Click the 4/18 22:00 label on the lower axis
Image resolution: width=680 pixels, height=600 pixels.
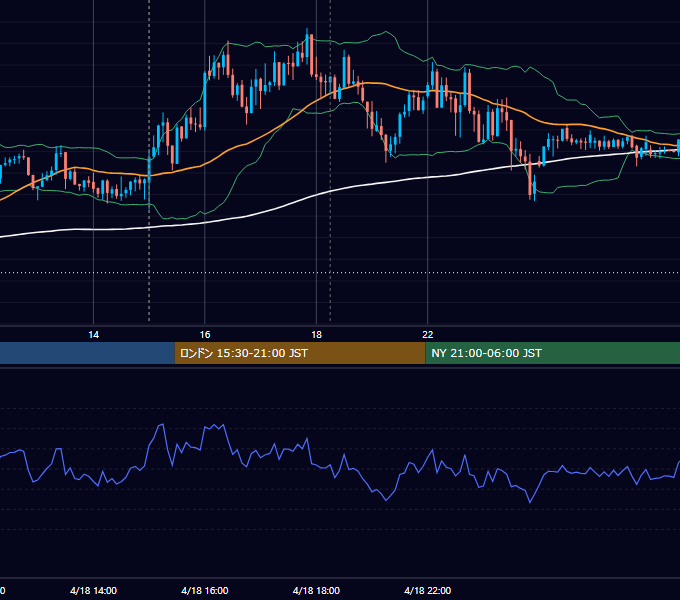[428, 591]
